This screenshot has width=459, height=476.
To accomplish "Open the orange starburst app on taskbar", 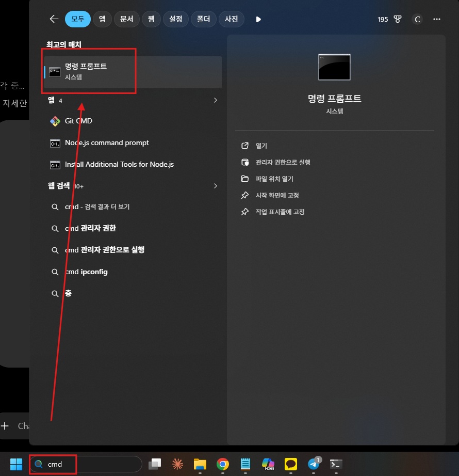I will click(177, 464).
